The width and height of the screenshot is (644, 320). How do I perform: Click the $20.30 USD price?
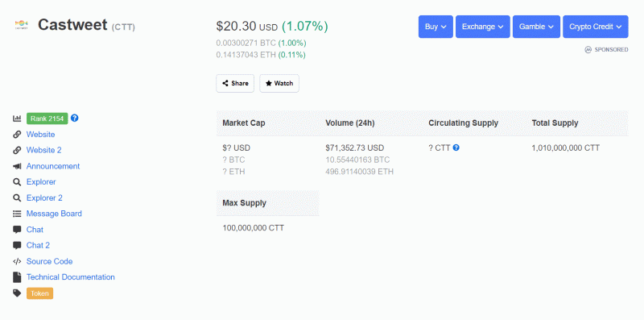(247, 27)
